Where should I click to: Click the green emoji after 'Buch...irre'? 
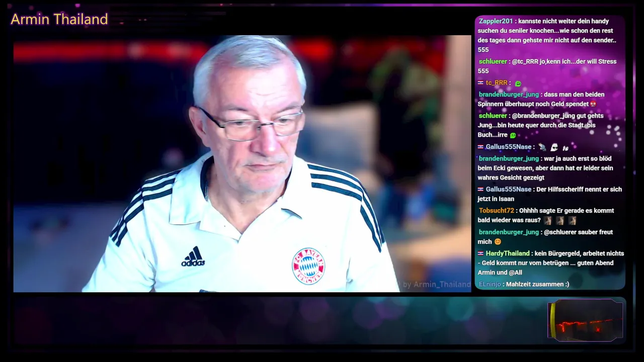coord(513,135)
